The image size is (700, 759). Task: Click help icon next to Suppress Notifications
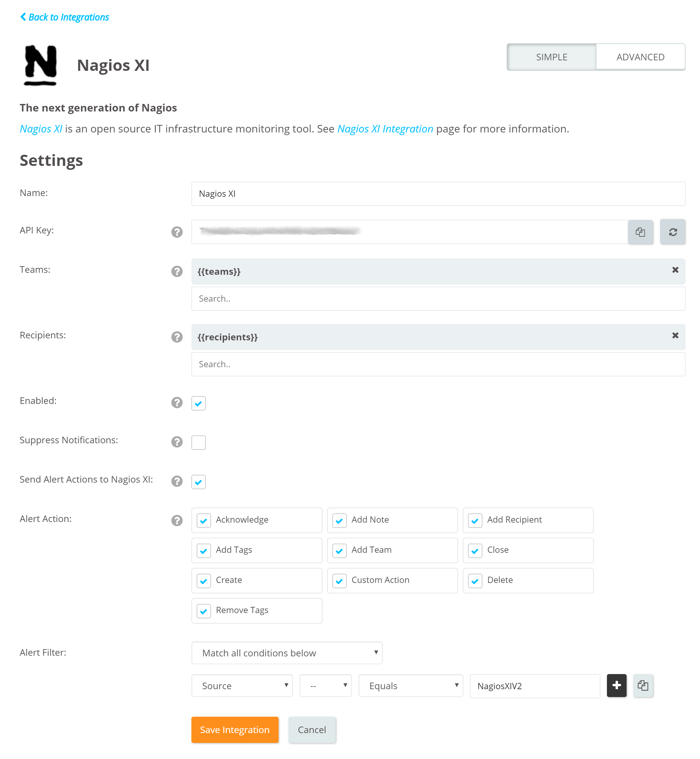coord(177,442)
